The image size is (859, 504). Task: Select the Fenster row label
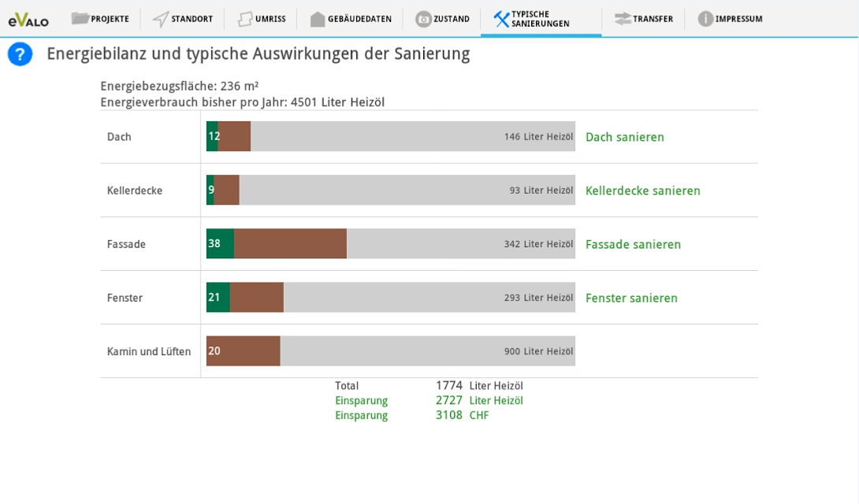[x=125, y=298]
